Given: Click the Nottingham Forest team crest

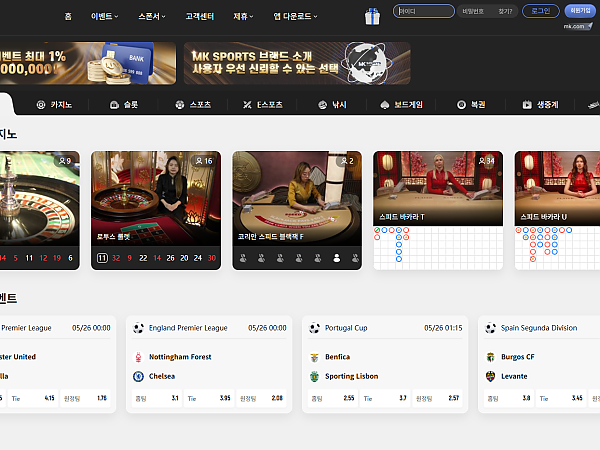Looking at the screenshot, I should [138, 357].
